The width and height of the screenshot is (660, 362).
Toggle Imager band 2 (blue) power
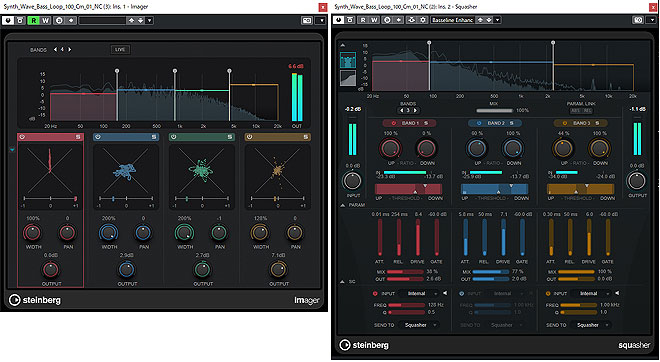click(98, 137)
